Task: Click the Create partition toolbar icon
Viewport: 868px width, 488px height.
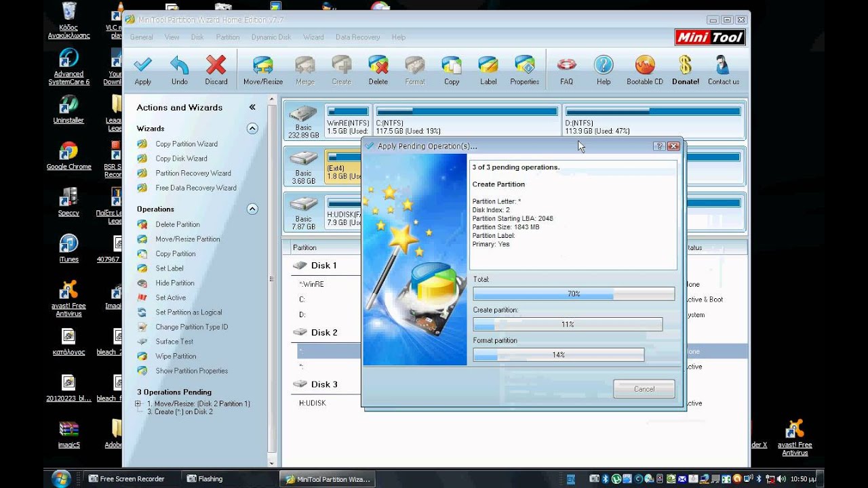Action: tap(342, 70)
